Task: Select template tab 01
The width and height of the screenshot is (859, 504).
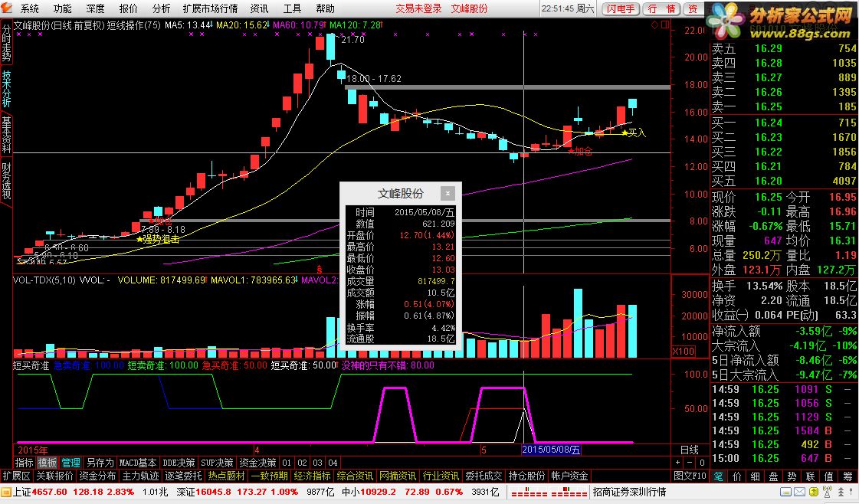Action: [x=287, y=463]
